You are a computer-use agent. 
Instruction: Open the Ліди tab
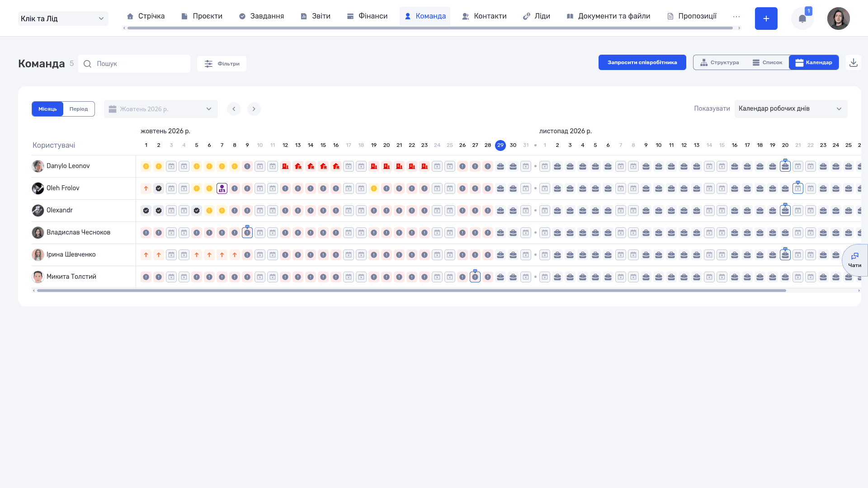click(x=537, y=16)
